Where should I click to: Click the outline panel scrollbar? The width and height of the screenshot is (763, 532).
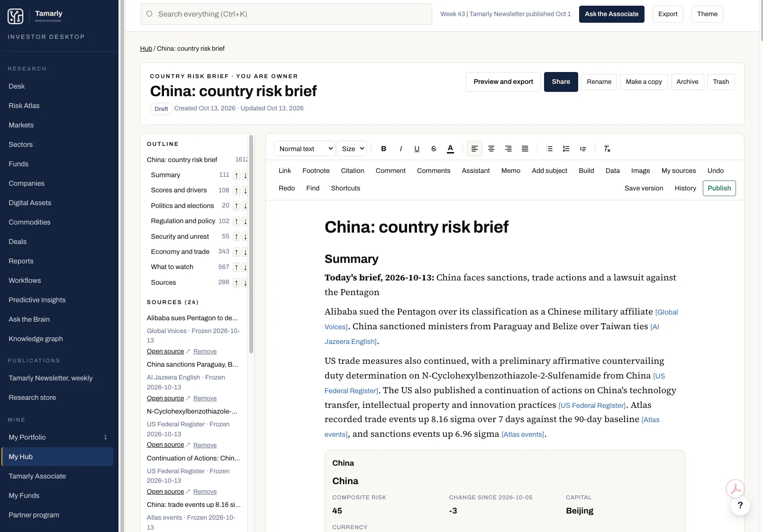[x=251, y=244]
